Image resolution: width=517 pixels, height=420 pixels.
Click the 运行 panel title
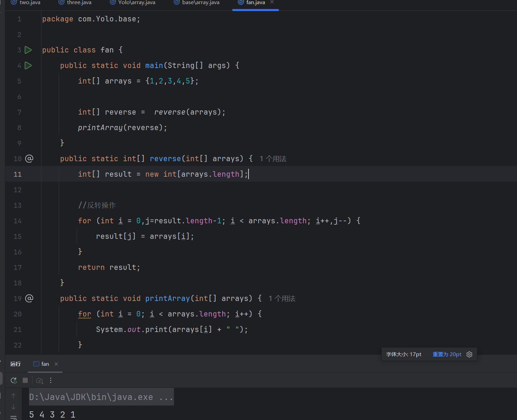(x=16, y=364)
